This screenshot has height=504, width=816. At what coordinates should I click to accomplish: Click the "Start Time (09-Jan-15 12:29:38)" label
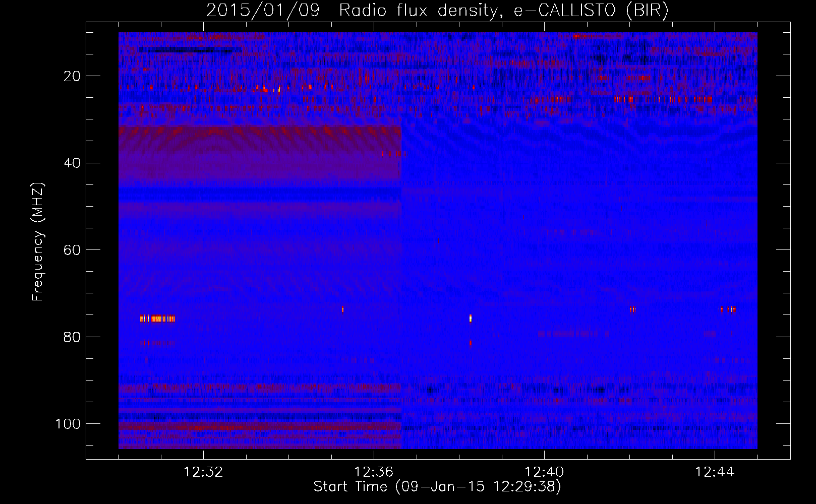pos(437,487)
